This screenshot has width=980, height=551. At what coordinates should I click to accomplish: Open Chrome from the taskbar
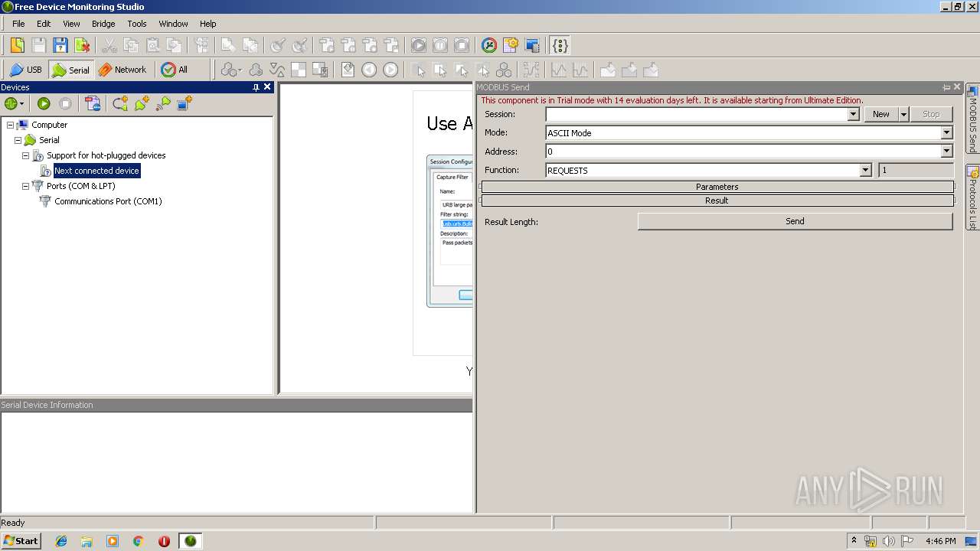[x=139, y=541]
